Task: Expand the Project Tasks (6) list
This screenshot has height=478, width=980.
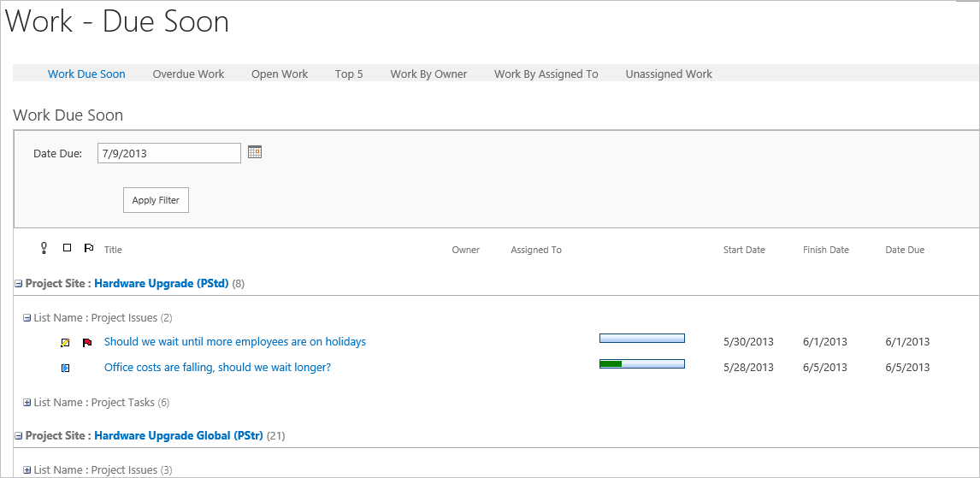Action: coord(27,403)
